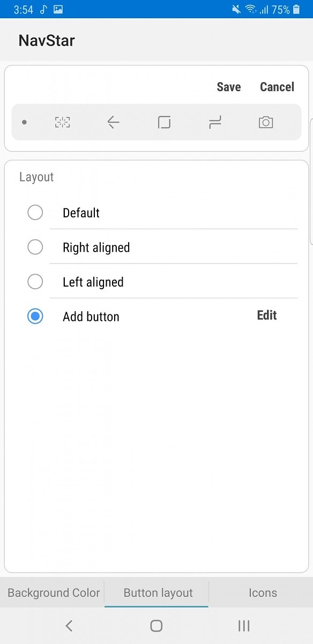Select the Left aligned radio button
Screen dimensions: 313x644
point(35,281)
